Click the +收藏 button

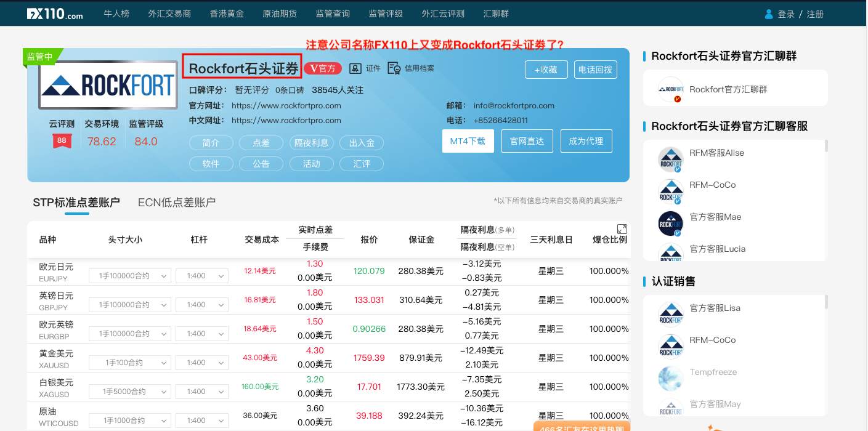[x=546, y=70]
